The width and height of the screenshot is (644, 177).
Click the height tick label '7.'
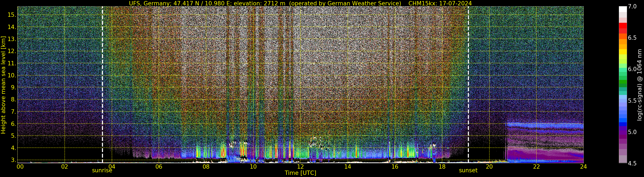14,112
